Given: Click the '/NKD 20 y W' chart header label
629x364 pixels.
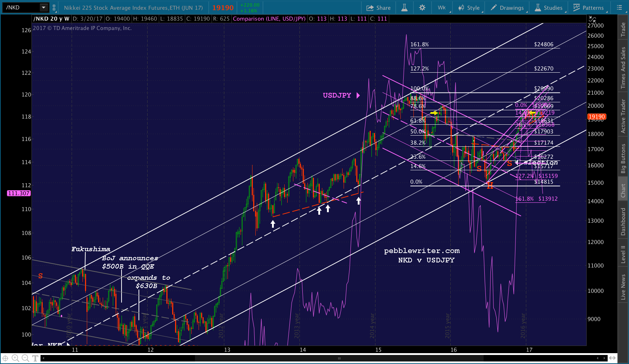Looking at the screenshot, I should pos(51,19).
